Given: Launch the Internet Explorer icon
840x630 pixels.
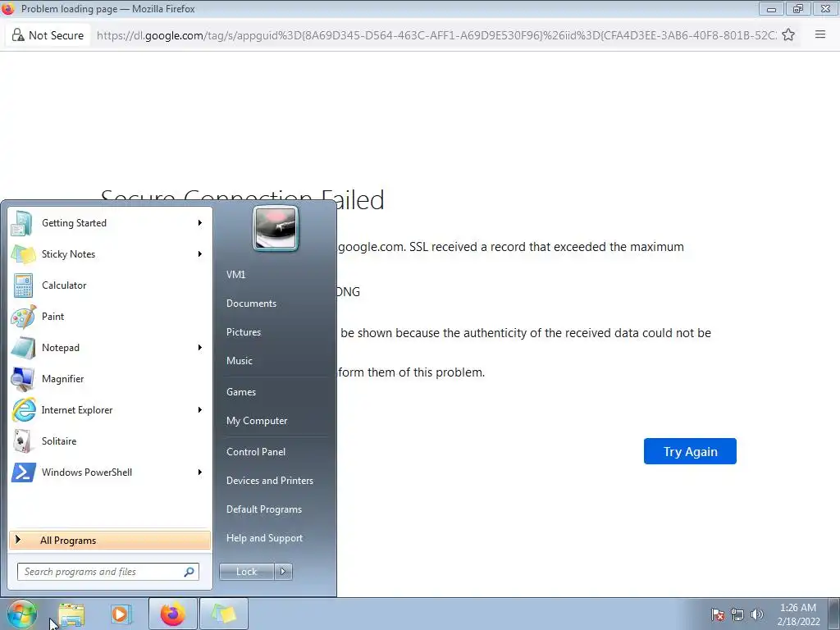Looking at the screenshot, I should [24, 410].
